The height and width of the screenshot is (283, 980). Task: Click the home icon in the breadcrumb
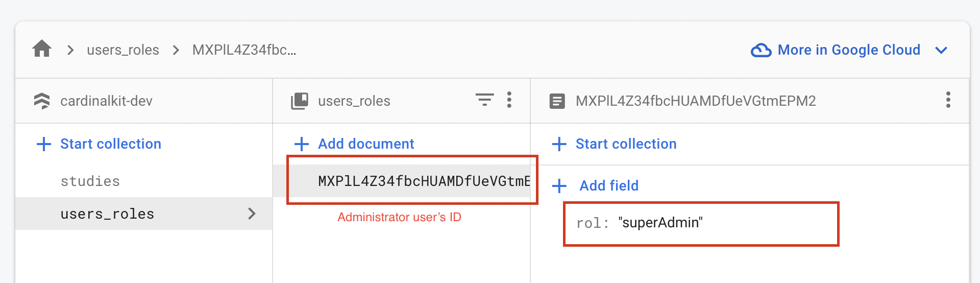pyautogui.click(x=42, y=49)
